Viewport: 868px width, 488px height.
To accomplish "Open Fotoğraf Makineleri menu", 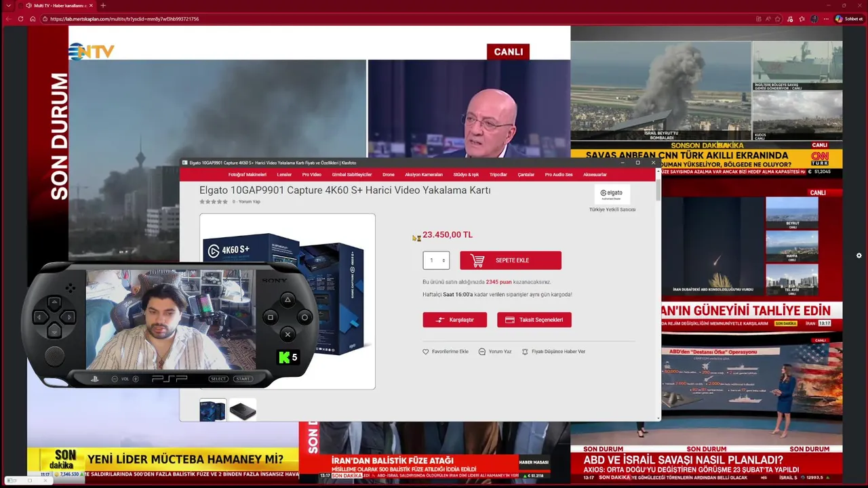I will (247, 175).
